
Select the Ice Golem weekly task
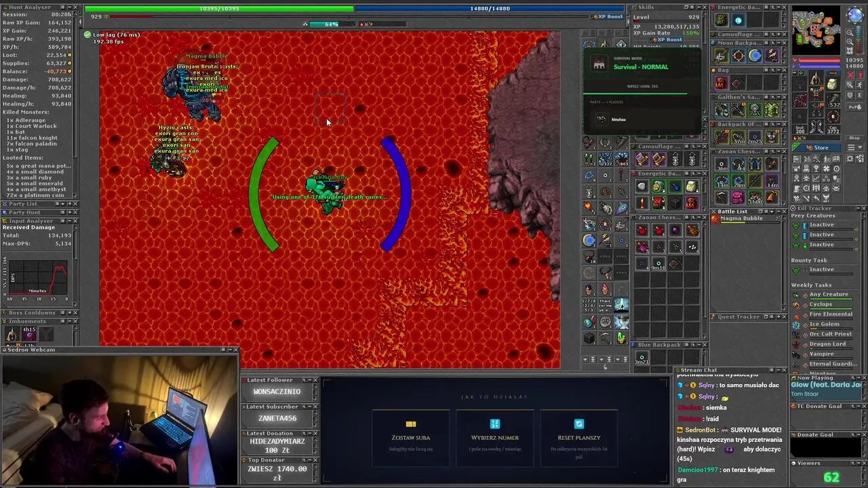point(824,324)
